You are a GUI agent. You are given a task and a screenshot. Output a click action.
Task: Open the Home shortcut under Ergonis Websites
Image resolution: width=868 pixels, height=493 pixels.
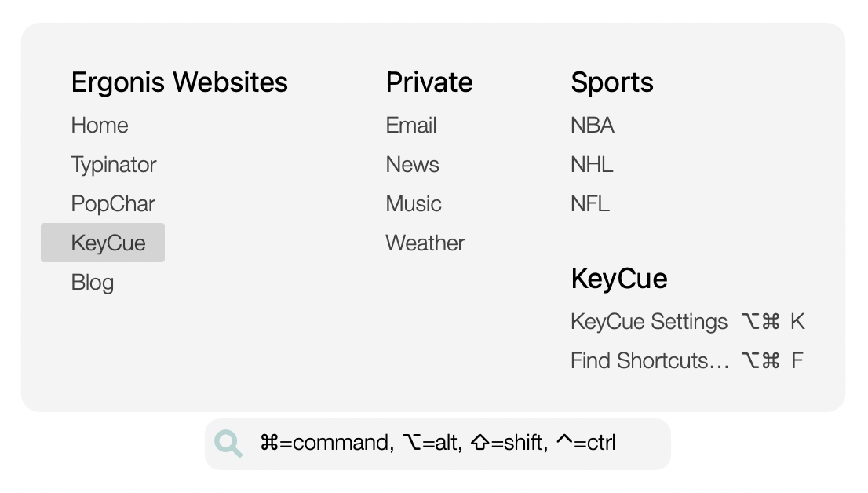coord(100,125)
